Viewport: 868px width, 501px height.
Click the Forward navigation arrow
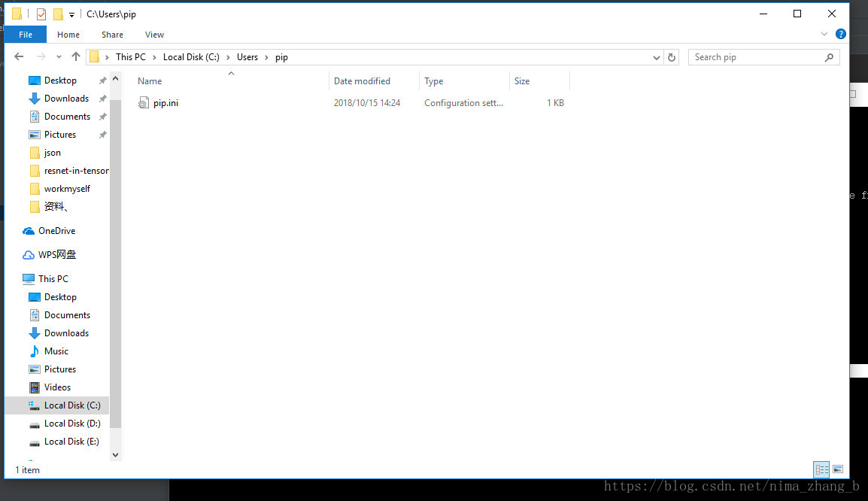click(x=41, y=56)
